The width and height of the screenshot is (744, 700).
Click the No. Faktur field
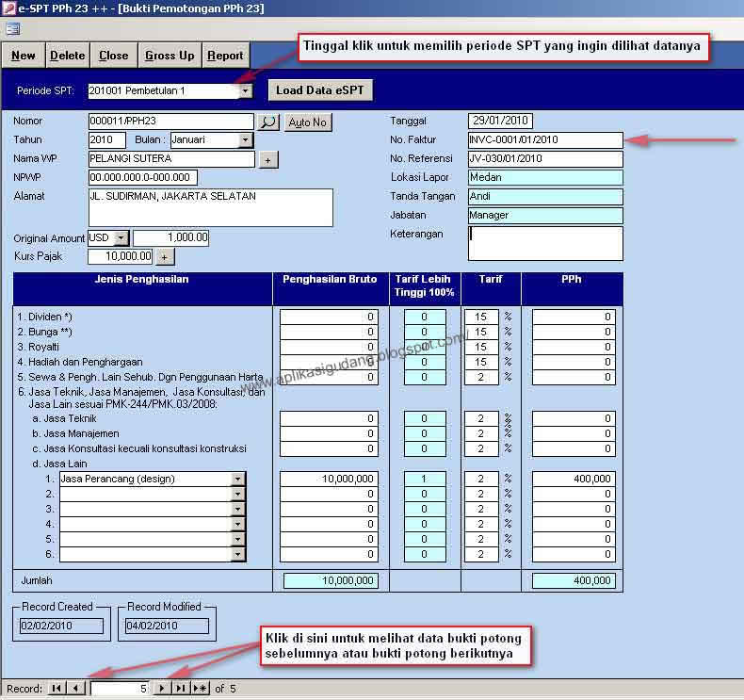pyautogui.click(x=545, y=140)
